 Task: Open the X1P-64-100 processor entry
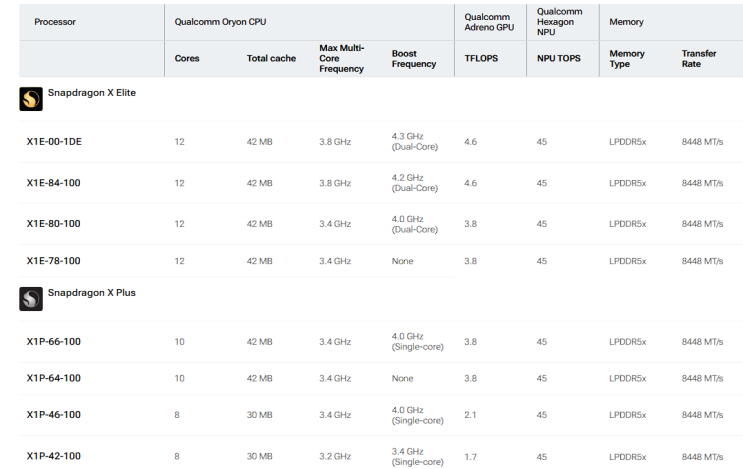[x=54, y=378]
